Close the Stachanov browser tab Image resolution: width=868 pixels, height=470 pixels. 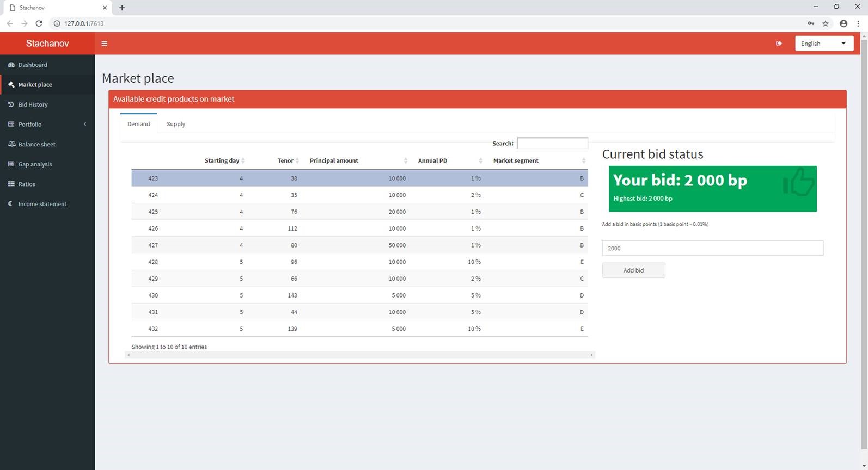click(105, 8)
